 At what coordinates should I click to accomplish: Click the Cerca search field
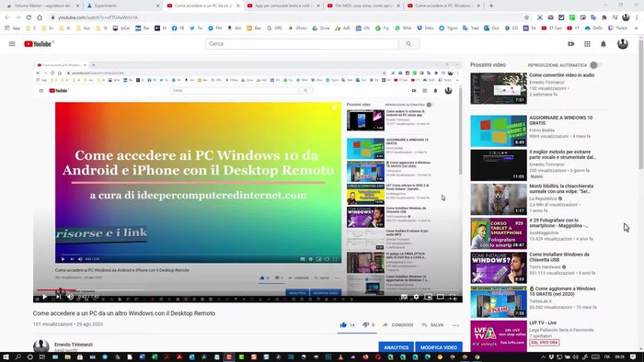click(302, 44)
